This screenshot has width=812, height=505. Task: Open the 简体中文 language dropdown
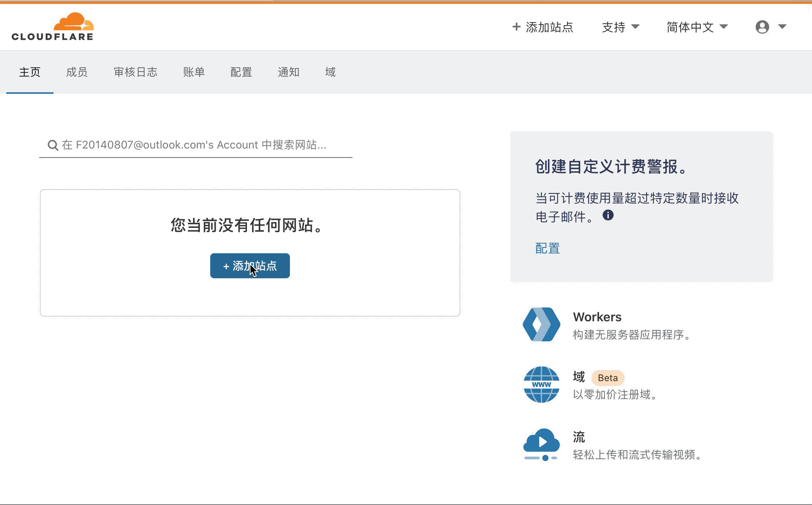click(697, 27)
